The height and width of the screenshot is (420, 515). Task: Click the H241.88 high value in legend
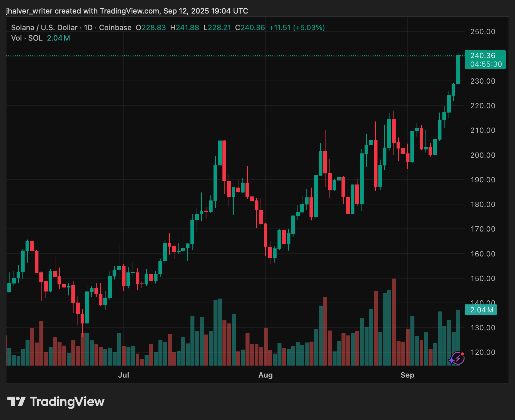185,28
